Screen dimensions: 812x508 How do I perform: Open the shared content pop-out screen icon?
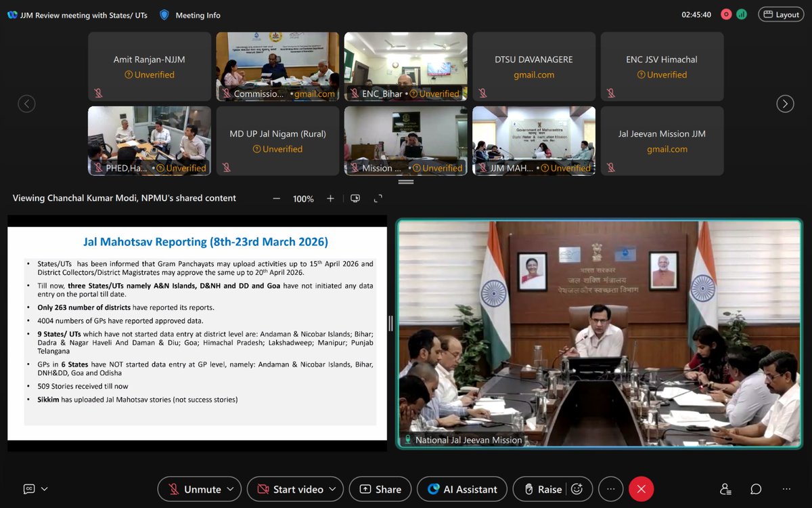(355, 198)
